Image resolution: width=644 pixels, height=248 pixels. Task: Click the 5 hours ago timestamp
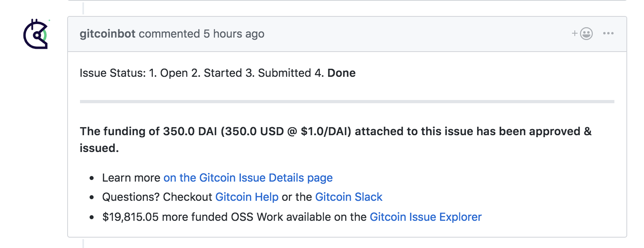233,34
